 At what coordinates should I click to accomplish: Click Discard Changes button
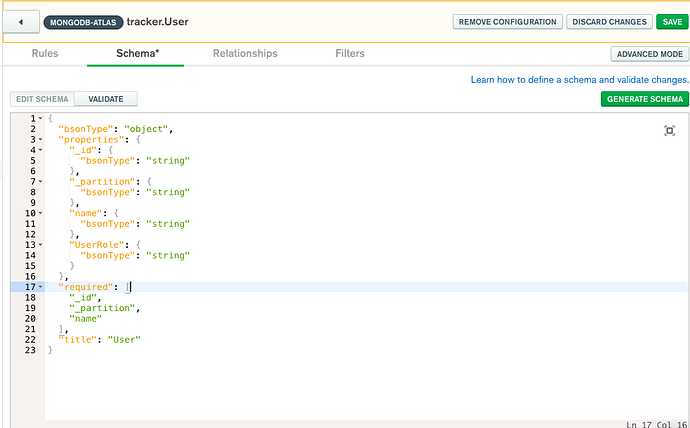pos(608,21)
